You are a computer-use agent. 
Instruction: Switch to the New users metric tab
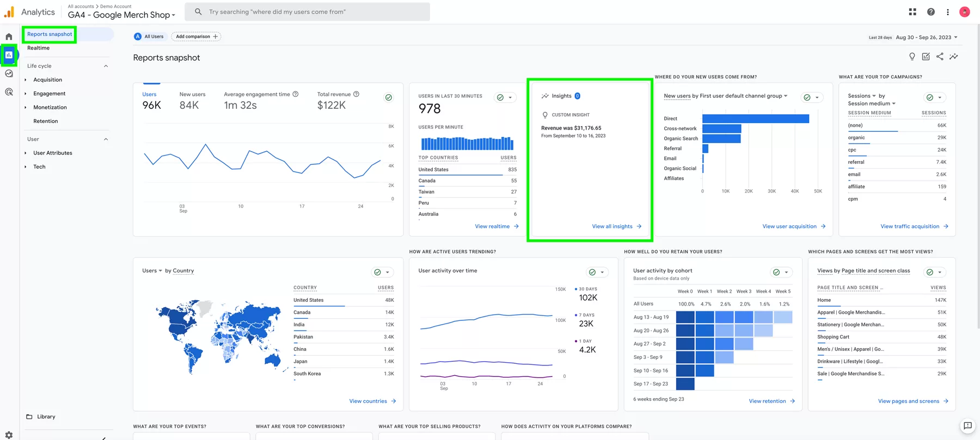point(192,101)
